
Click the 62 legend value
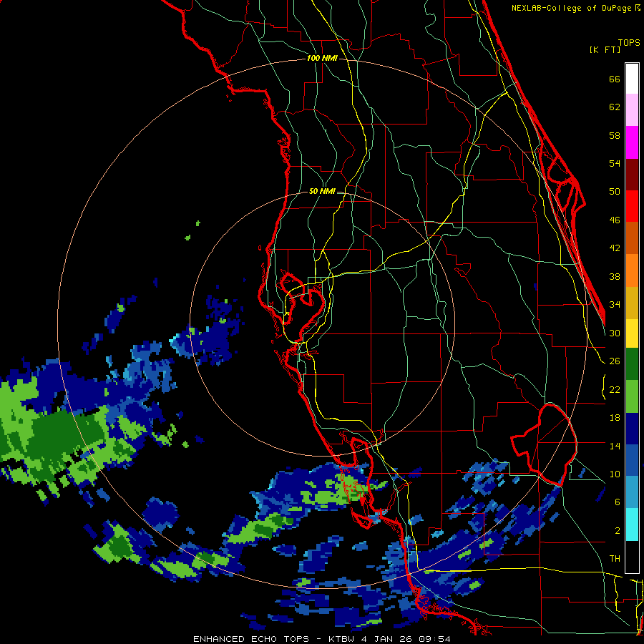(x=615, y=107)
